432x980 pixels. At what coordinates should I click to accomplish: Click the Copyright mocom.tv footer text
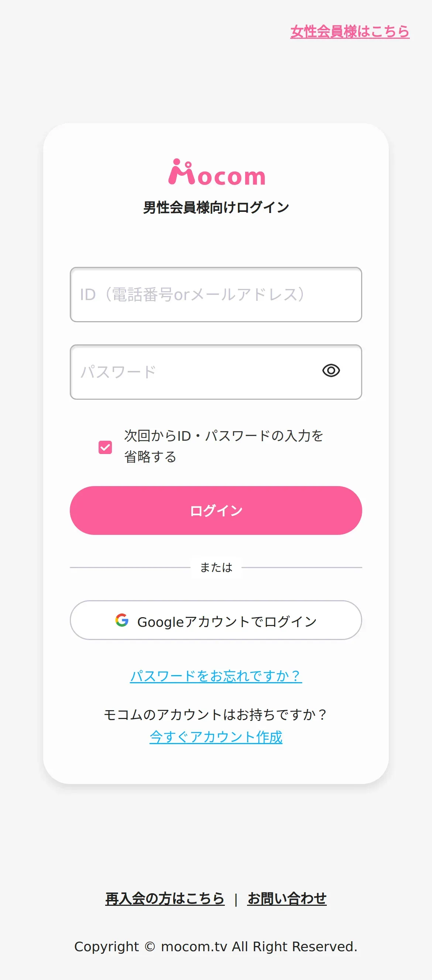pyautogui.click(x=216, y=946)
